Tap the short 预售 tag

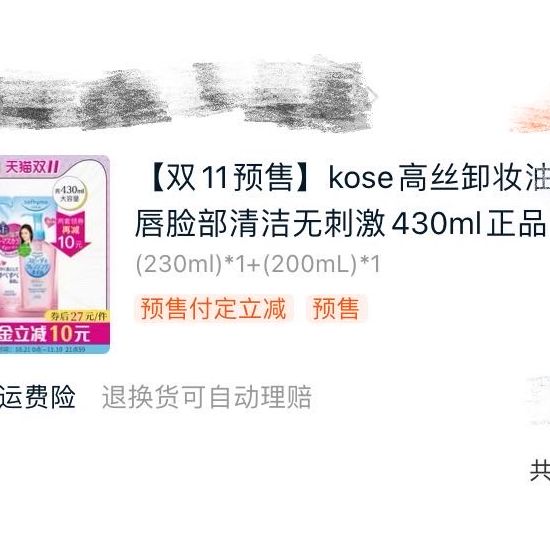click(336, 309)
